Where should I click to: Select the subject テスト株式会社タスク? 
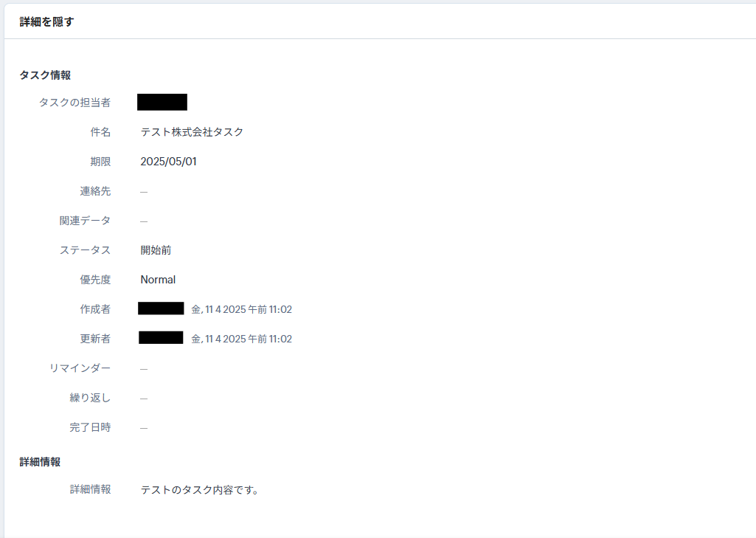(192, 132)
